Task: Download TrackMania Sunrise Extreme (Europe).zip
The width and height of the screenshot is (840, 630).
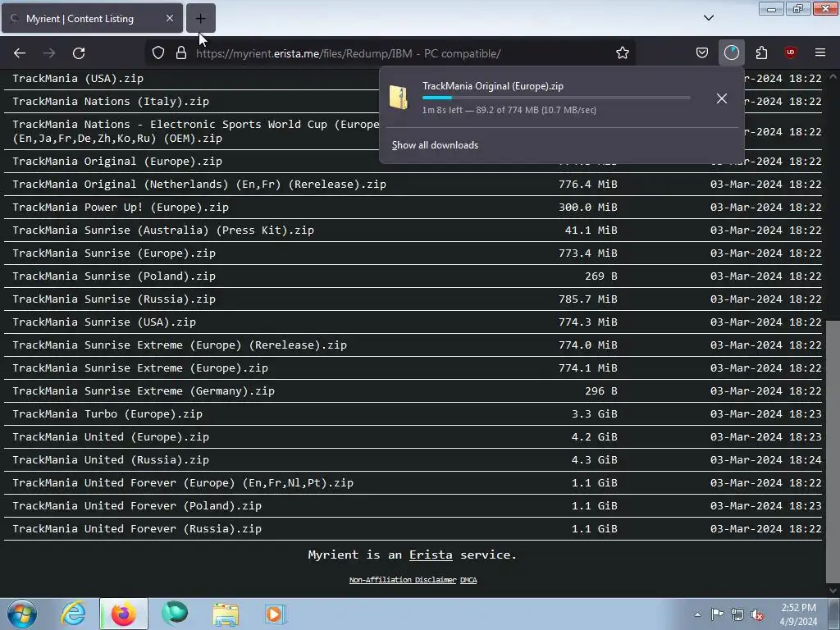Action: pyautogui.click(x=140, y=368)
